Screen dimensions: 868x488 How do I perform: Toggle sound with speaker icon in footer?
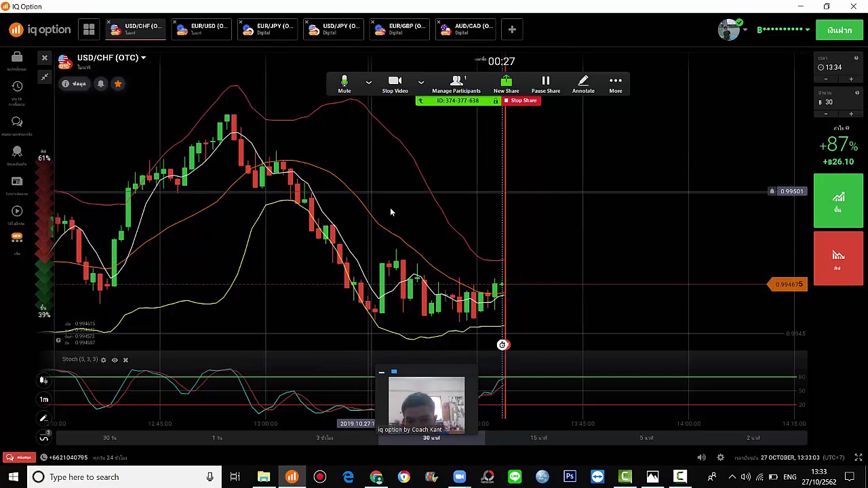point(702,457)
